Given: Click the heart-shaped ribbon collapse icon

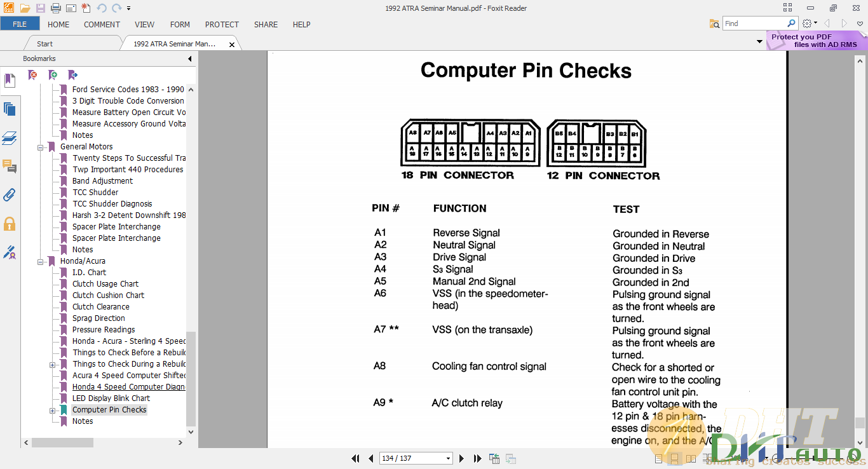Looking at the screenshot, I should [860, 24].
